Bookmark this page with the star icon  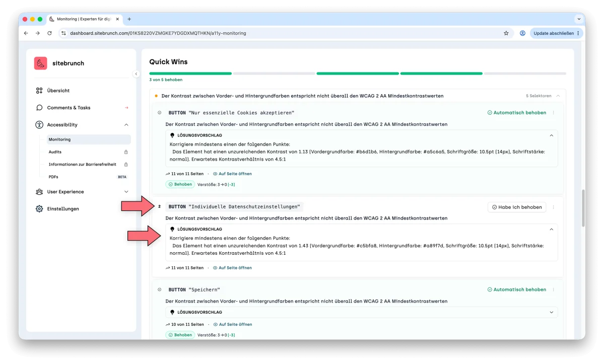pos(506,33)
